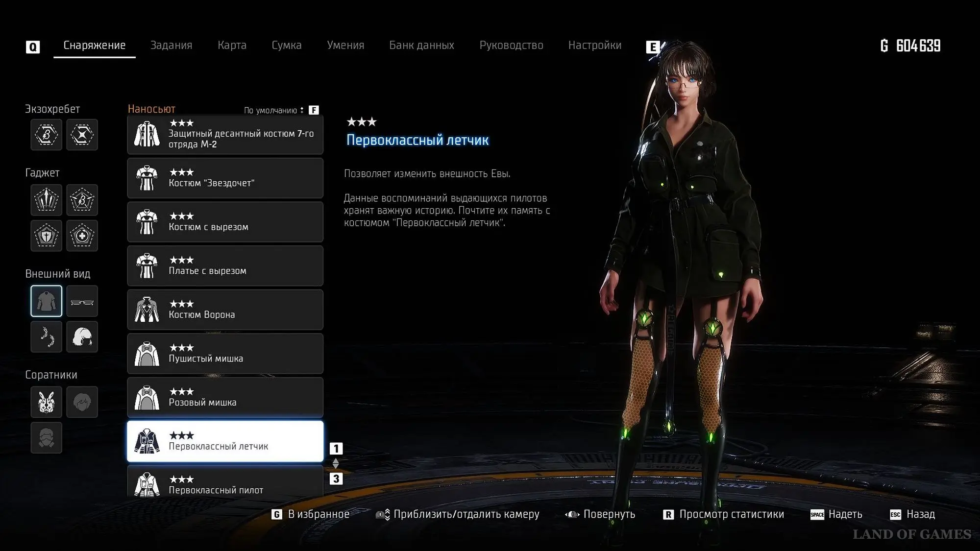
Task: Select Пушистый мишка entry
Action: [225, 354]
